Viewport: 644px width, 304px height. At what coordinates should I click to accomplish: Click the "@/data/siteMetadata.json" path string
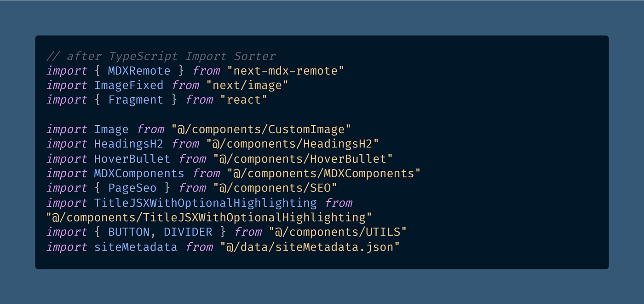click(310, 247)
